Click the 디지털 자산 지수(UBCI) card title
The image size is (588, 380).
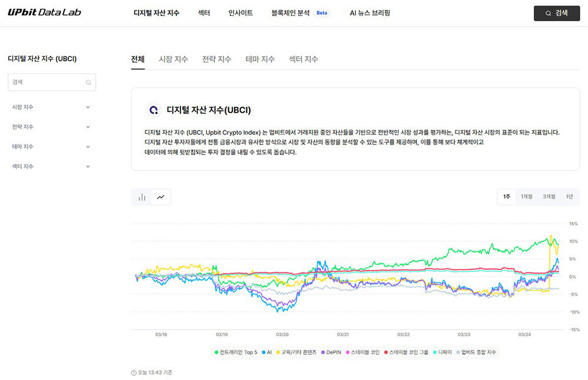coord(209,110)
